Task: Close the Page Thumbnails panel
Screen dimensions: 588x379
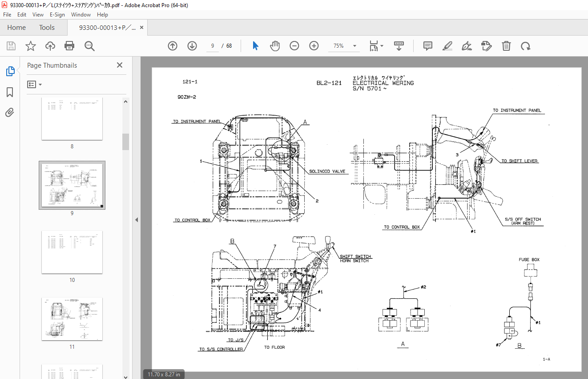Action: click(119, 65)
